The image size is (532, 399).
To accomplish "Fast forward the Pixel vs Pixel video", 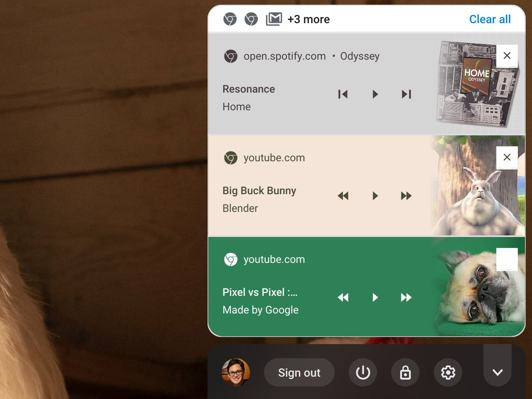I will [x=406, y=297].
